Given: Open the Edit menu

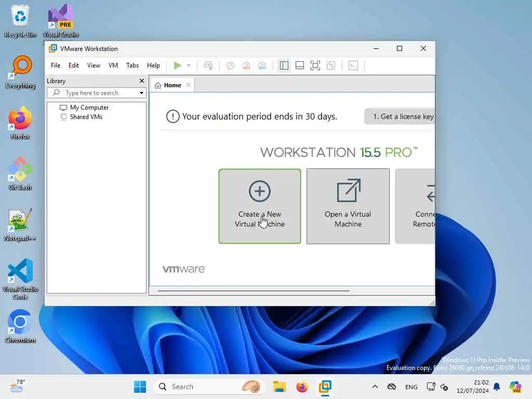Looking at the screenshot, I should [74, 65].
